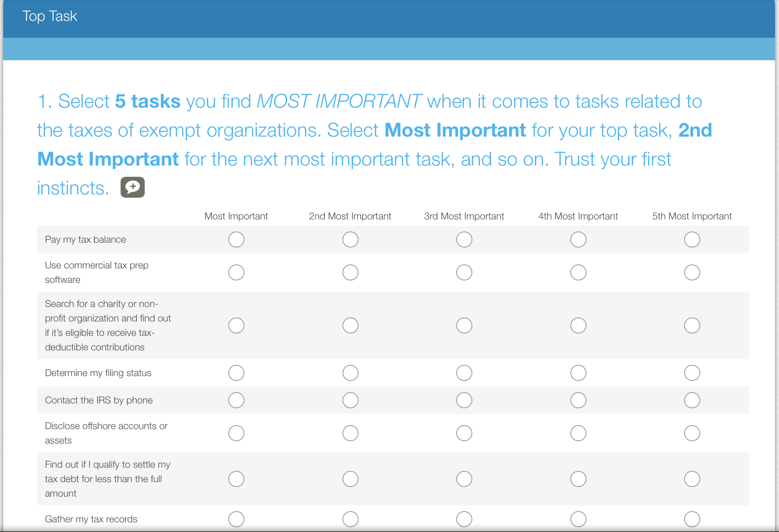Image resolution: width=779 pixels, height=532 pixels.
Task: Choose 5th Most Important for "Contact the IRS by phone"
Action: 692,400
